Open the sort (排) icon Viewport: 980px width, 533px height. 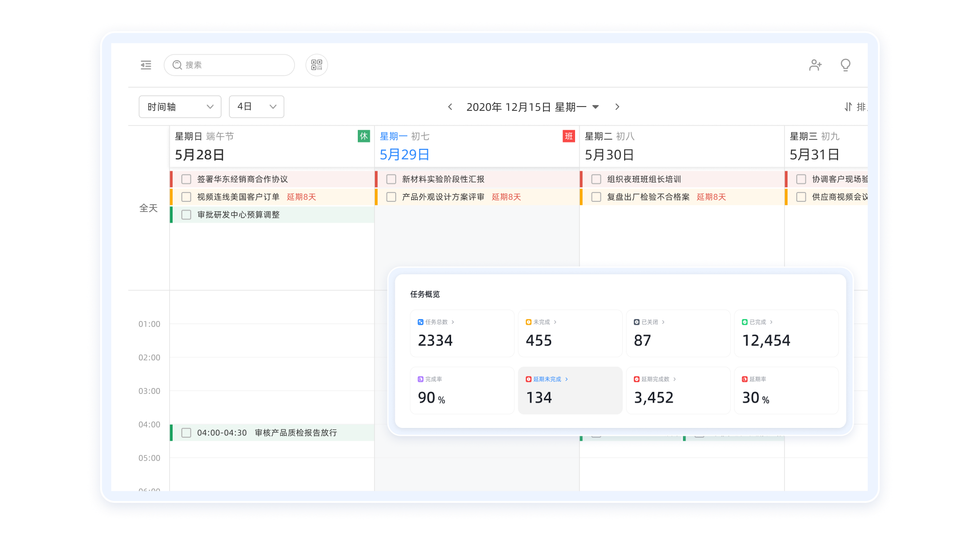tap(848, 107)
